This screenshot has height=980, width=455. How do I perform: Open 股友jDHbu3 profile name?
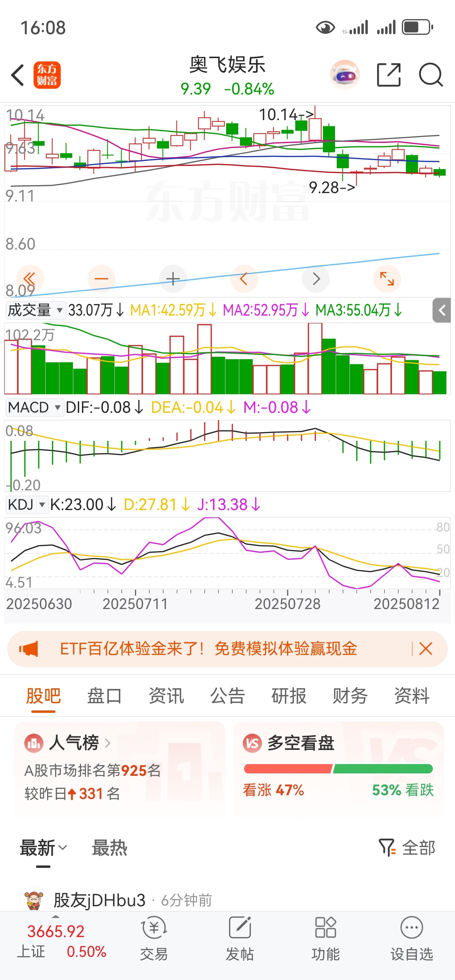(100, 900)
